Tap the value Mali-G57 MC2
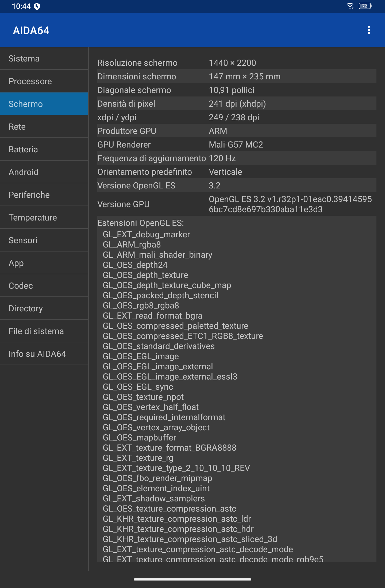The height and width of the screenshot is (588, 385). point(236,145)
